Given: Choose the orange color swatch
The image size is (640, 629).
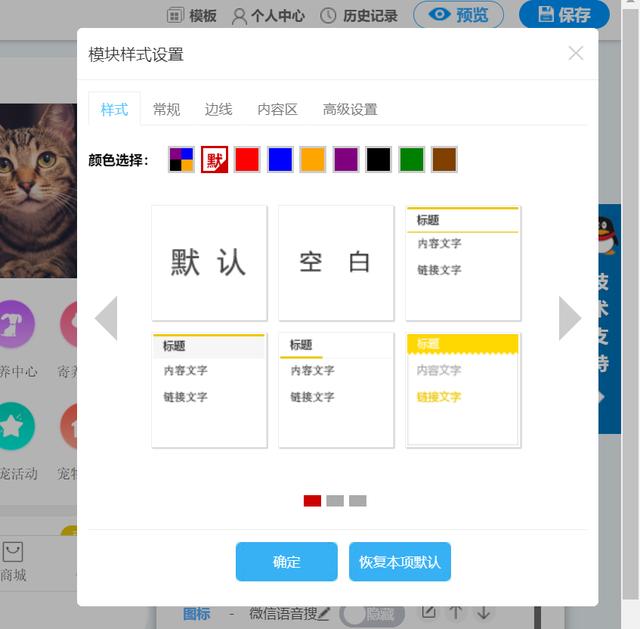Looking at the screenshot, I should pyautogui.click(x=313, y=159).
